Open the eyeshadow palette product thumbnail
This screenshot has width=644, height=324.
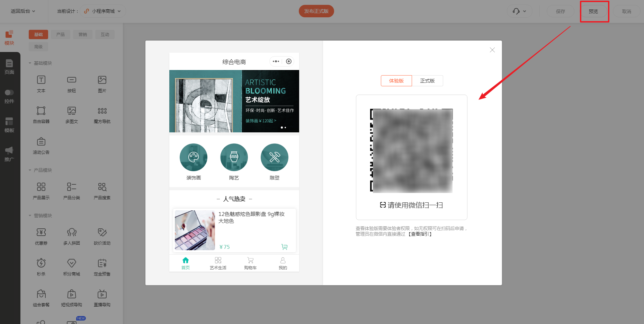click(x=195, y=230)
